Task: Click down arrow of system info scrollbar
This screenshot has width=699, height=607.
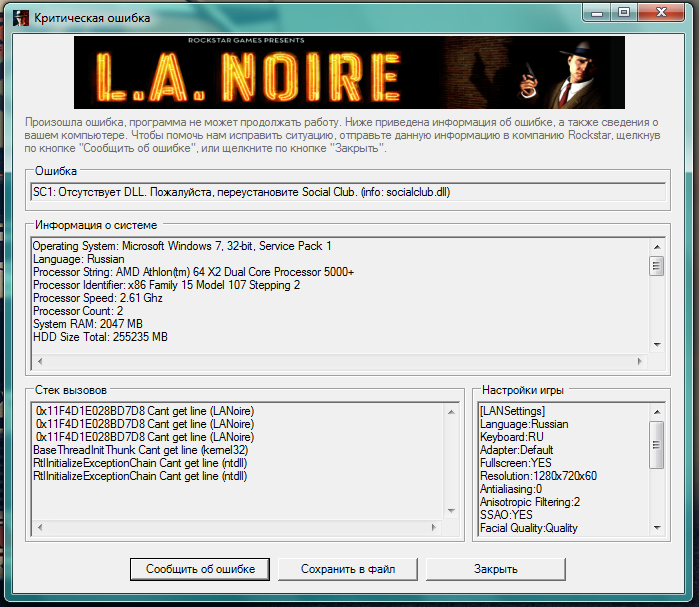Action: (657, 345)
